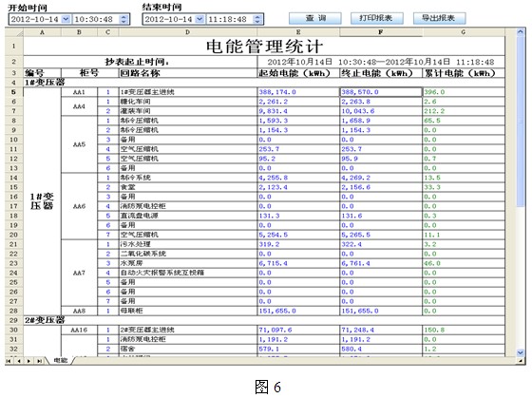Image resolution: width=532 pixels, height=398 pixels.
Task: Click header cell 回路名称
Action: click(188, 73)
